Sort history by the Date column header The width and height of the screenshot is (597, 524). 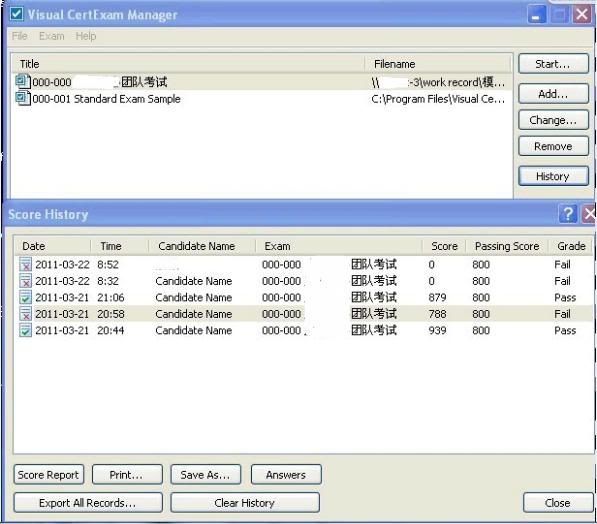point(53,246)
